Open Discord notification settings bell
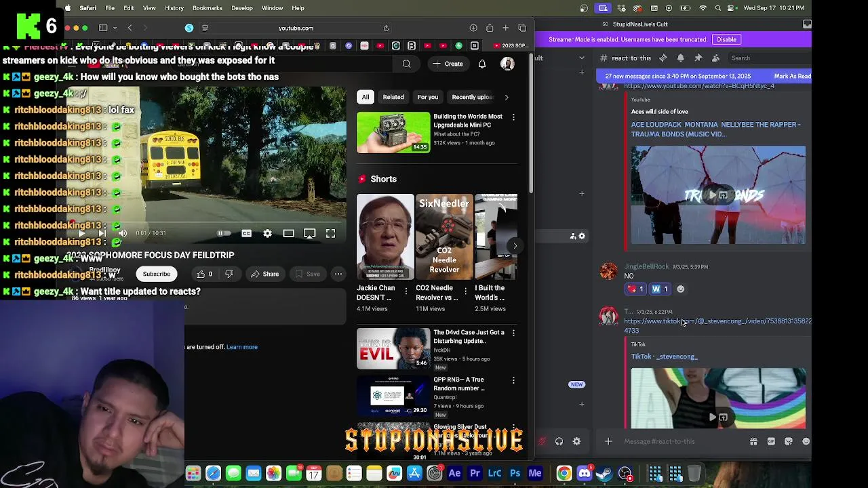Viewport: 868px width, 488px height. coord(680,58)
